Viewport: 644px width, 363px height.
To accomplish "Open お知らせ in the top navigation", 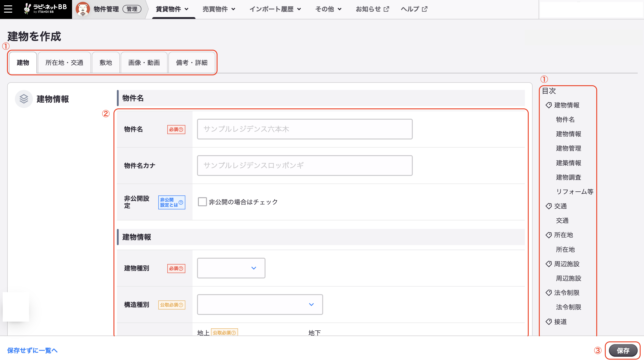I will click(x=372, y=9).
